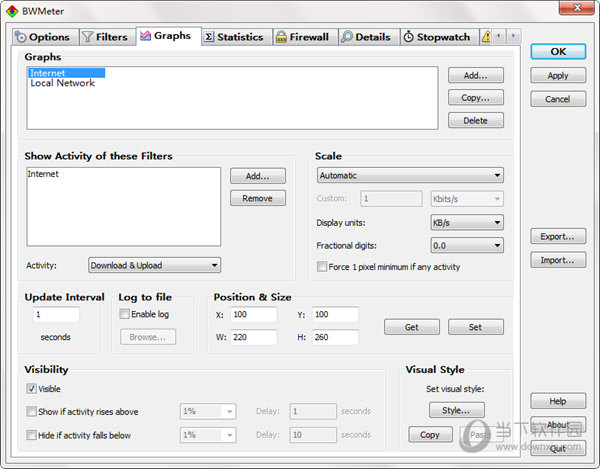Click Copy... next to Graphs list

click(x=476, y=98)
